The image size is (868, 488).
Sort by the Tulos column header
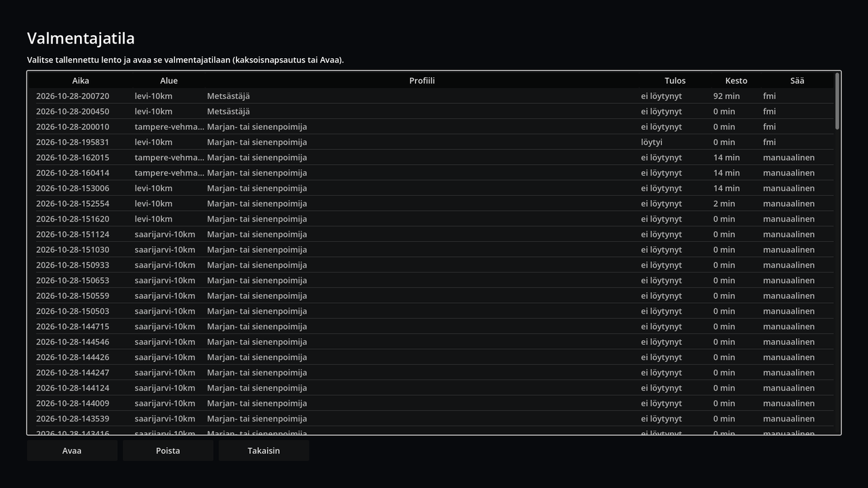pyautogui.click(x=675, y=81)
